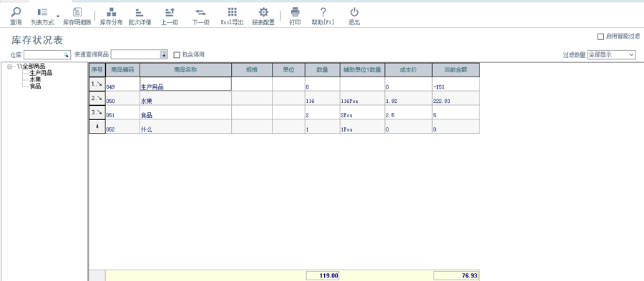Go up with 上一级 icon
Viewport: 644px width, 281px height.
click(x=170, y=12)
